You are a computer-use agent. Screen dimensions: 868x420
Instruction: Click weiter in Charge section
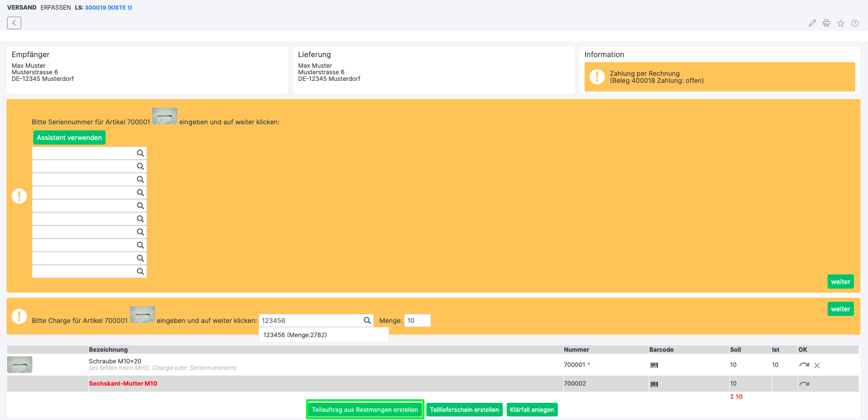pyautogui.click(x=841, y=309)
